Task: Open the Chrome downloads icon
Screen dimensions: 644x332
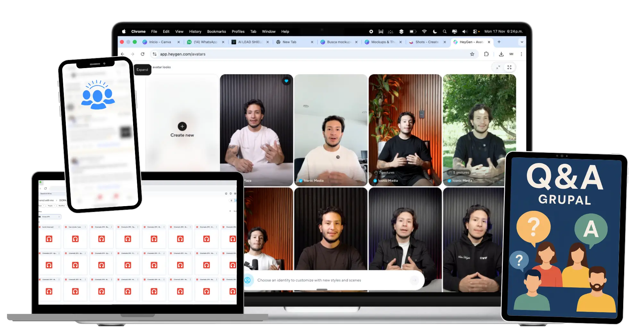Action: click(501, 54)
